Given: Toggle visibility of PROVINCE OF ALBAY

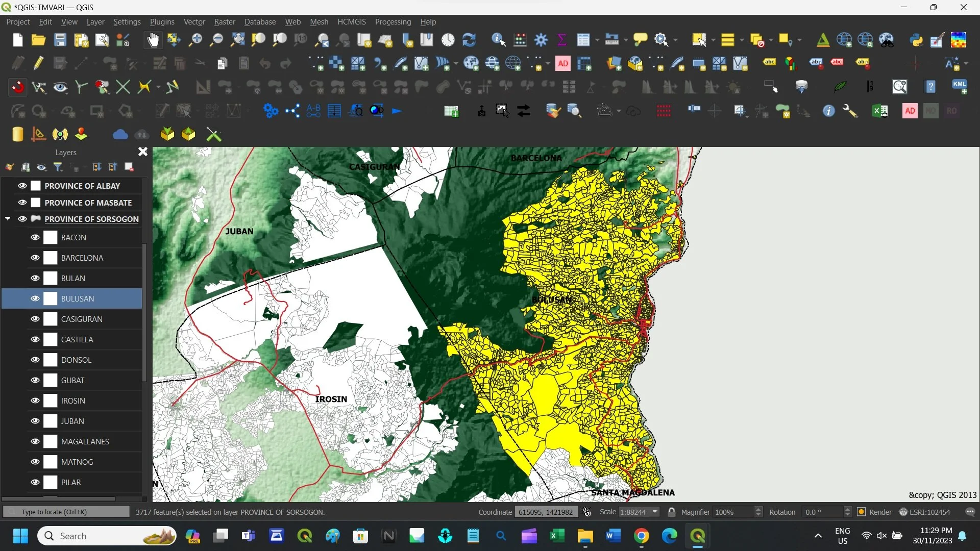Looking at the screenshot, I should point(22,186).
